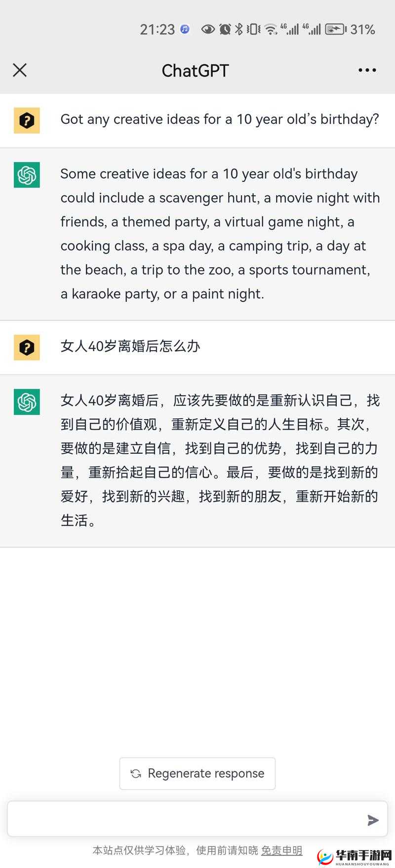This screenshot has height=868, width=395.
Task: Open the 免责申明 disclaimer link
Action: pos(282,851)
